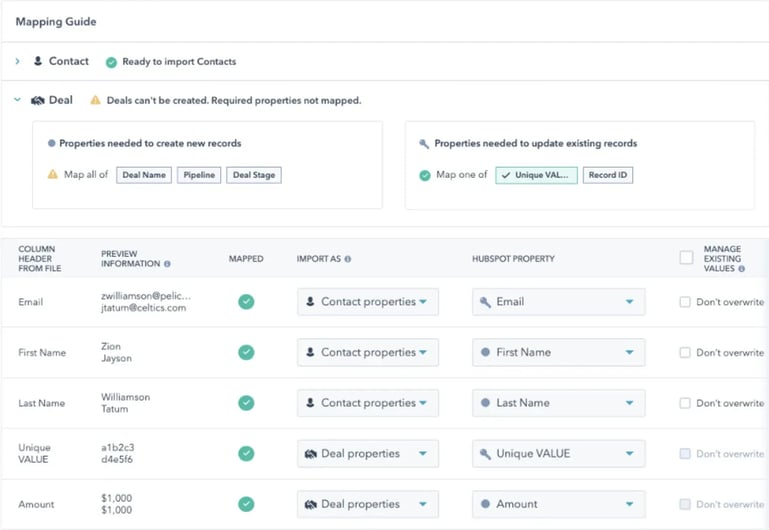The height and width of the screenshot is (530, 769).
Task: Click mapped check icon in Last Name row
Action: point(246,403)
